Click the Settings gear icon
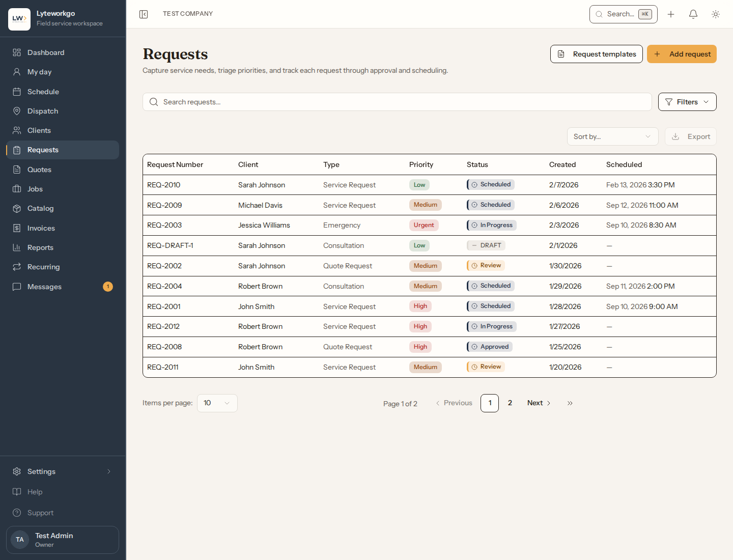This screenshot has height=560, width=733. [x=17, y=471]
